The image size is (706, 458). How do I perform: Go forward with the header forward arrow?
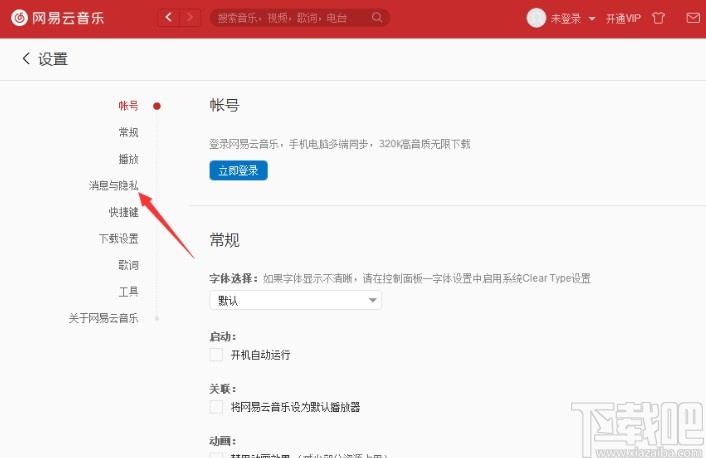(190, 18)
